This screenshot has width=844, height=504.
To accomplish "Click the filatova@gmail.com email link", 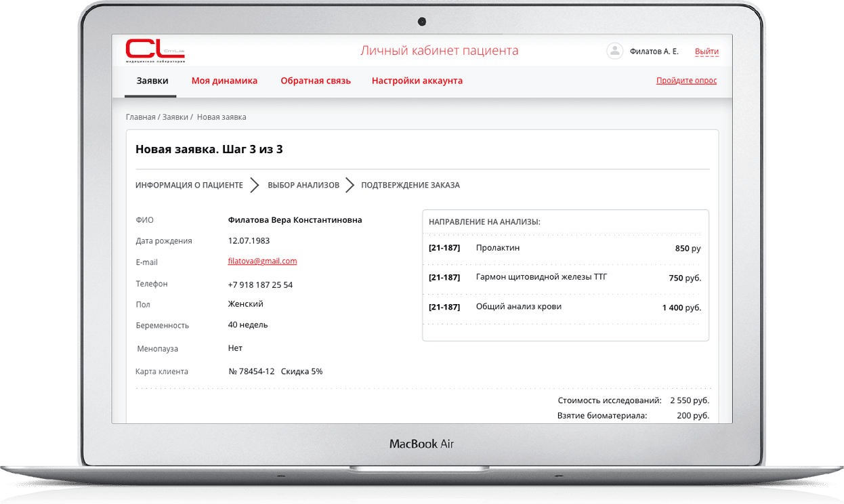I will (262, 261).
